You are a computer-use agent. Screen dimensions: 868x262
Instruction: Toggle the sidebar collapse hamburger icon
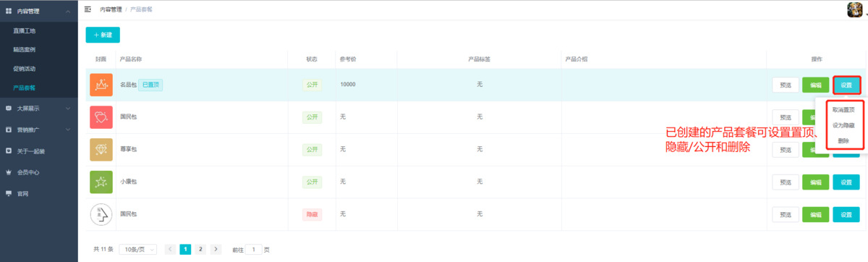point(88,9)
